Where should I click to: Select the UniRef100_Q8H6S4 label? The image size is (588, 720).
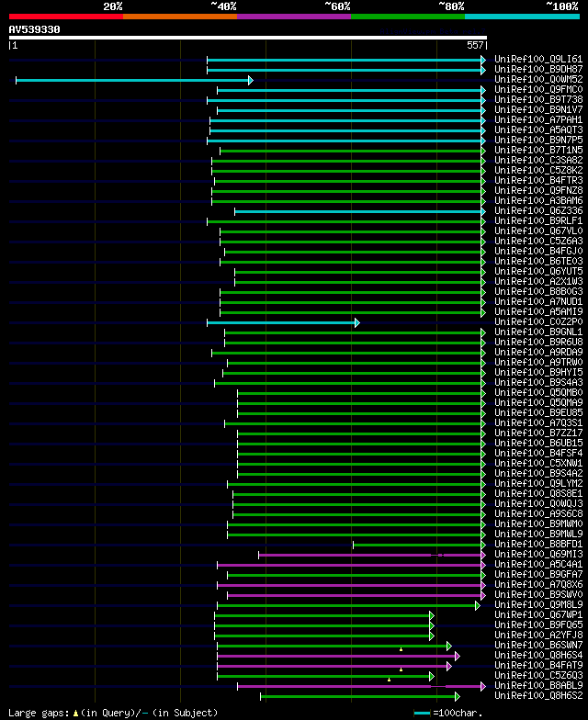click(x=538, y=656)
